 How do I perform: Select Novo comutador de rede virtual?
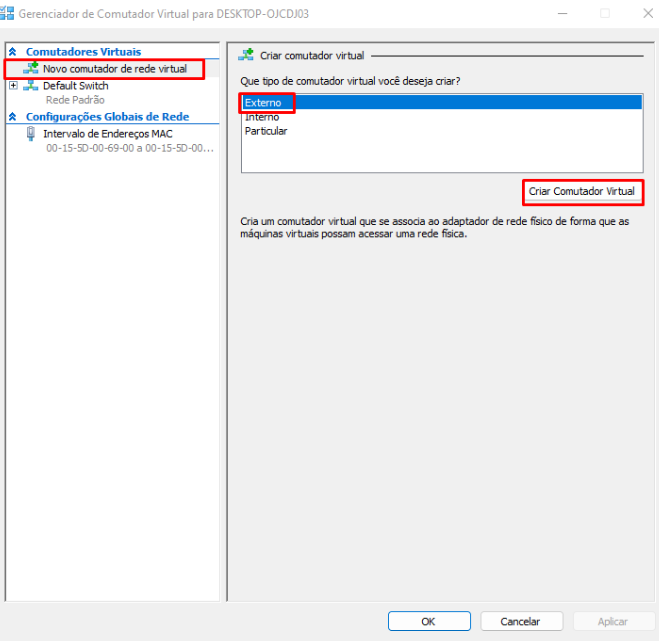point(114,69)
